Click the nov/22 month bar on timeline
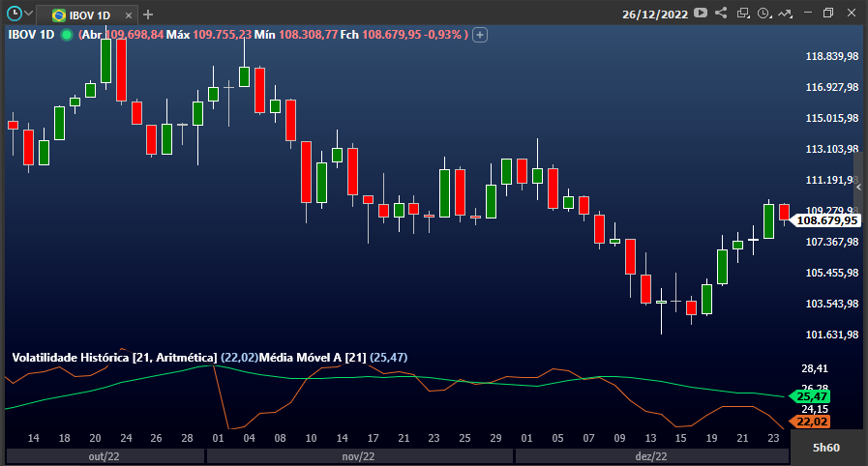 (359, 456)
